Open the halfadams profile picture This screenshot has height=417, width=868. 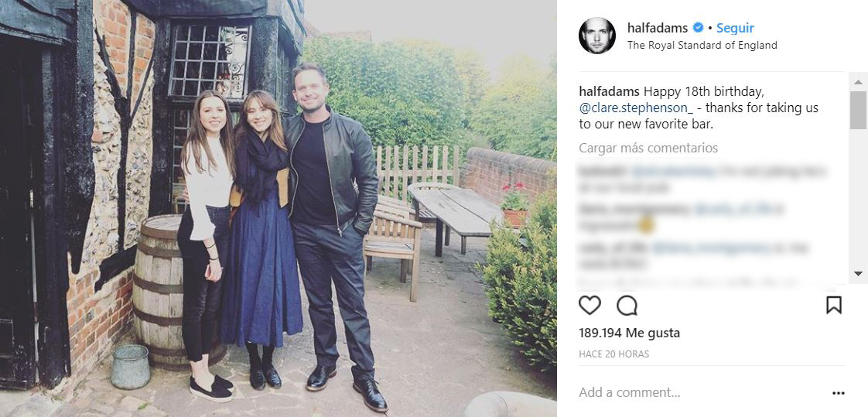pyautogui.click(x=597, y=36)
